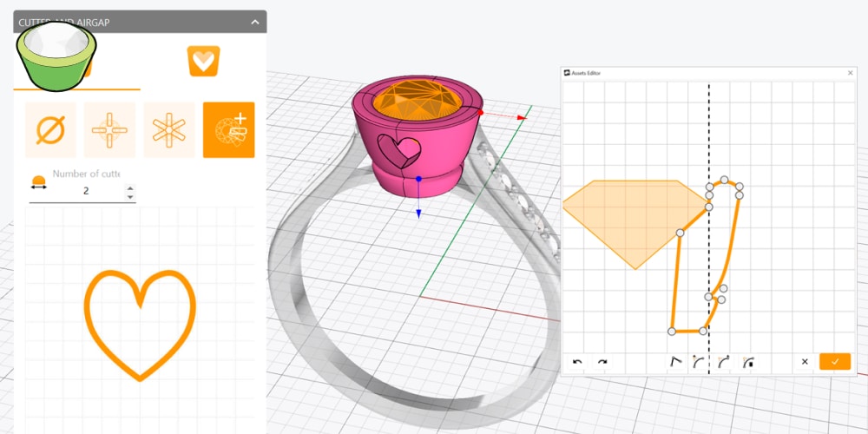The image size is (868, 434).
Task: Undo last edit in Assets Editor
Action: tap(577, 361)
